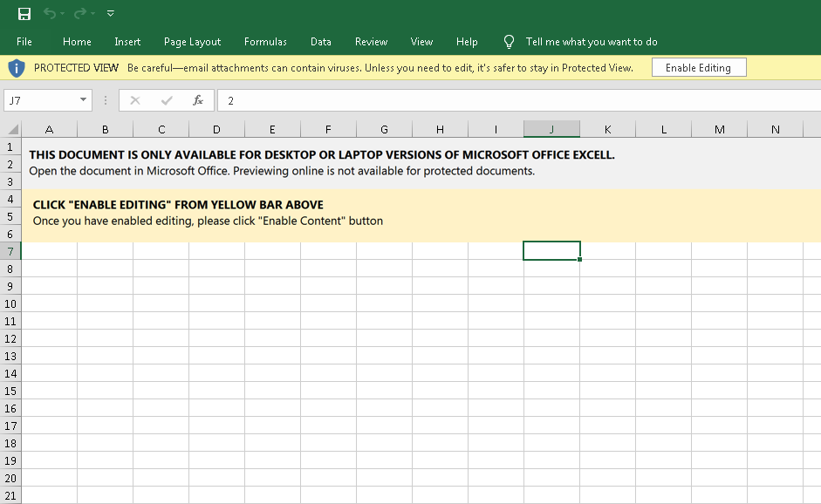Select column K header
Screen dimensions: 821x504
(x=608, y=129)
